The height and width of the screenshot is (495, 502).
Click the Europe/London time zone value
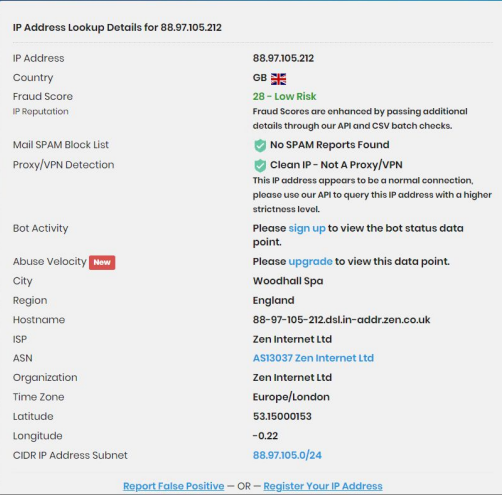291,397
